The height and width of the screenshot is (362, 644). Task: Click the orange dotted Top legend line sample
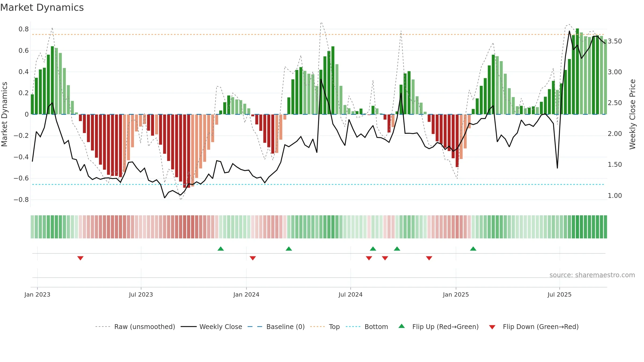[x=317, y=327]
